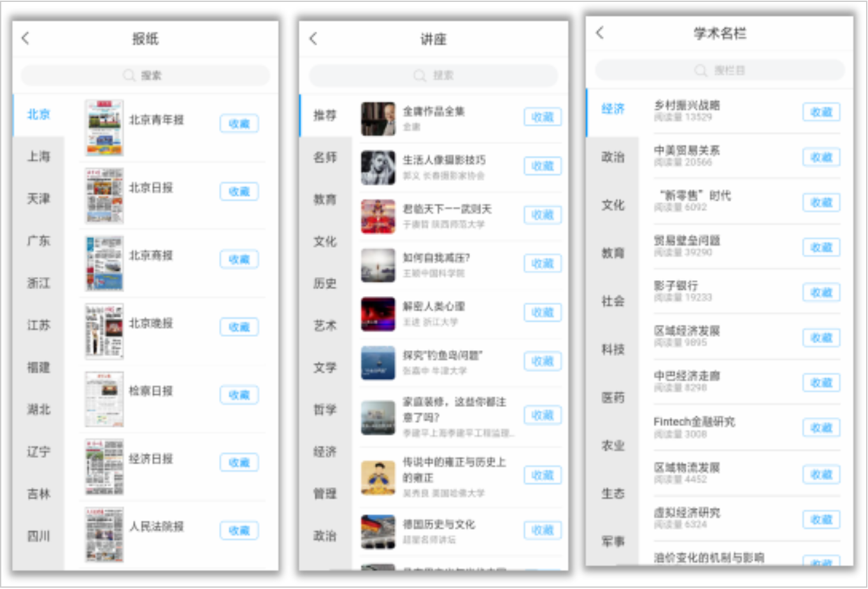Open the 历史 lectures category
The height and width of the screenshot is (589, 868).
pyautogui.click(x=325, y=283)
